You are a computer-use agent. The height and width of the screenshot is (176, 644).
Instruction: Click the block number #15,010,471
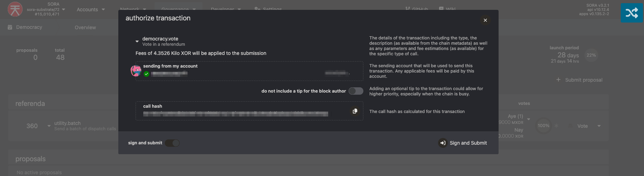tap(47, 14)
